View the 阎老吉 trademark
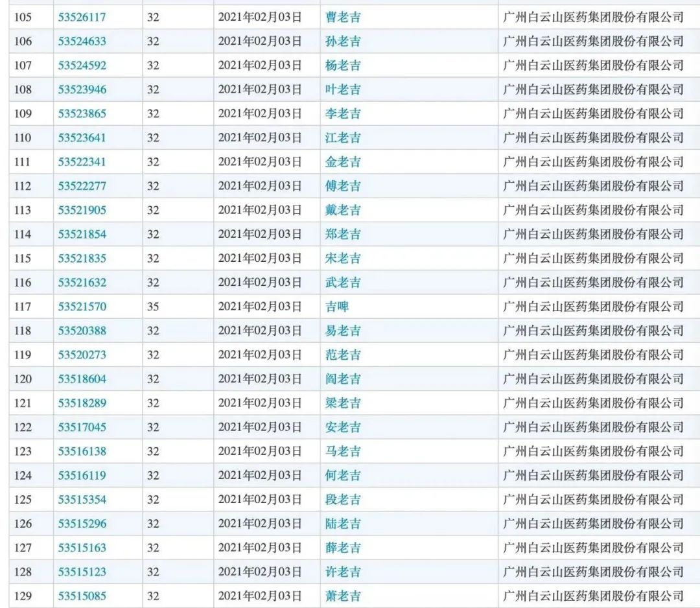Screen dimensions: 700x608 pyautogui.click(x=343, y=379)
